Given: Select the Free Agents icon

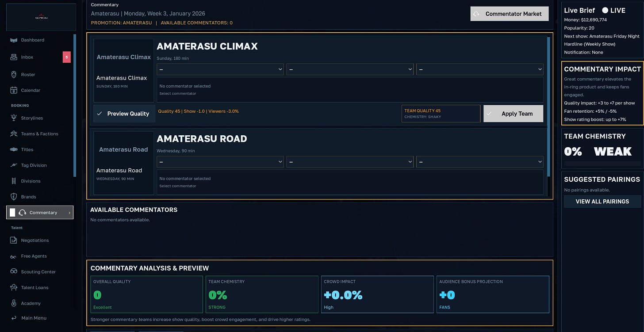Looking at the screenshot, I should pyautogui.click(x=14, y=256).
